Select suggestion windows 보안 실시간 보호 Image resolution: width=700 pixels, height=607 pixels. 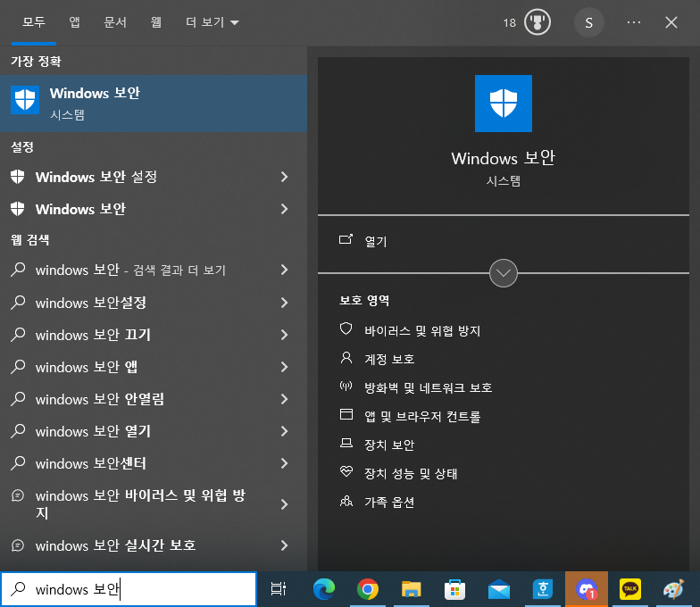pyautogui.click(x=154, y=545)
